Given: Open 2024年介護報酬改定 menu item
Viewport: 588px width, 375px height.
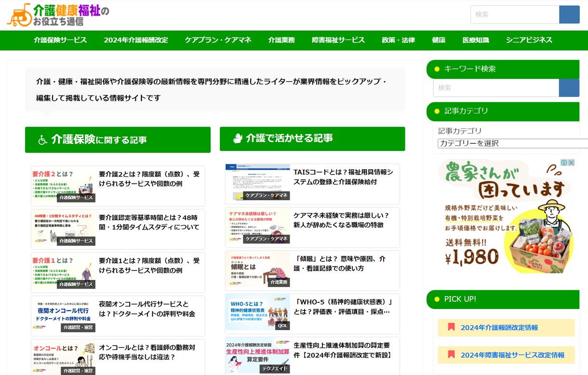Looking at the screenshot, I should [136, 40].
